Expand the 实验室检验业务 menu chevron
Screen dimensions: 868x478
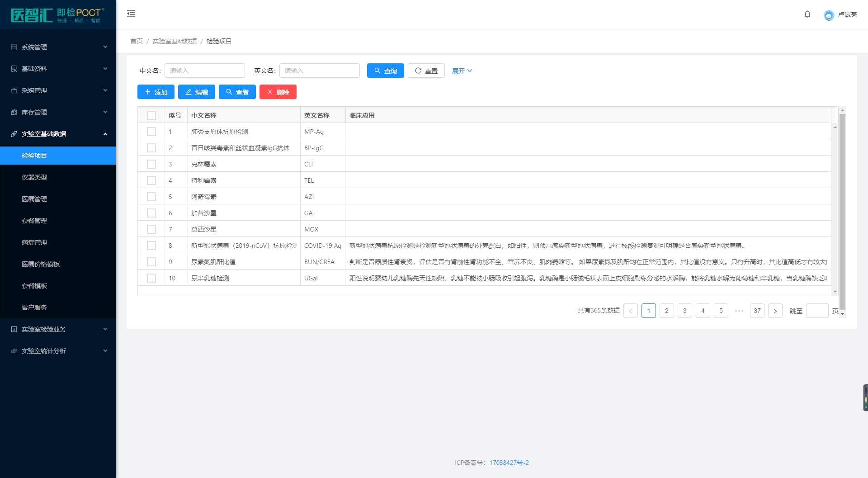pyautogui.click(x=105, y=329)
